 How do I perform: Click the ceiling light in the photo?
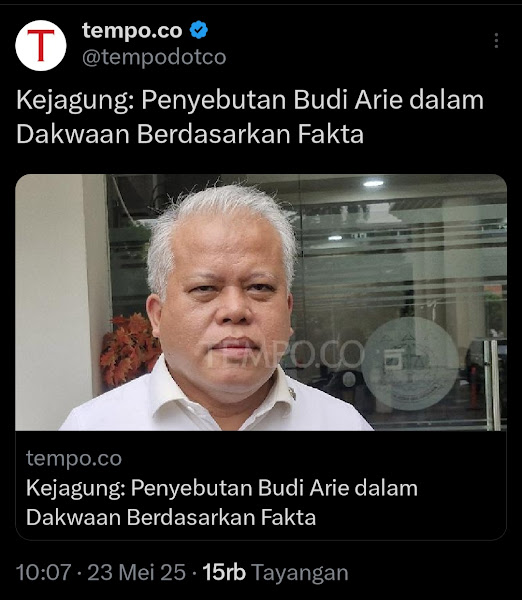(x=373, y=184)
